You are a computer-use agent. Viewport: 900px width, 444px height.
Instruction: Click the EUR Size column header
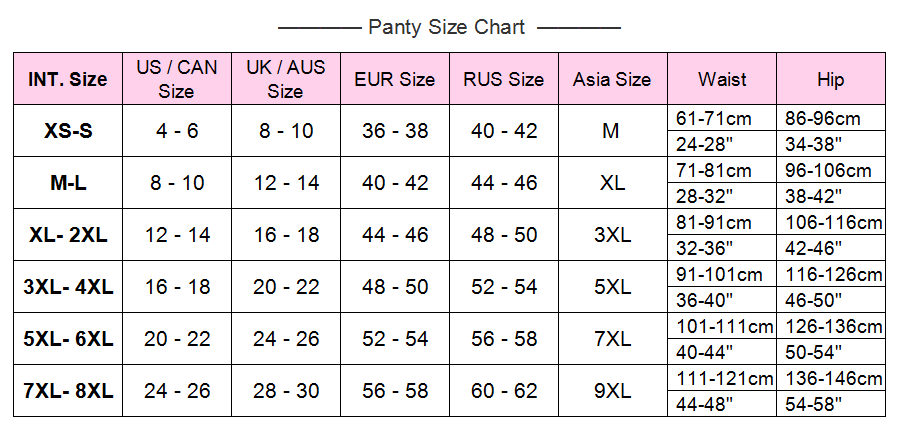395,79
